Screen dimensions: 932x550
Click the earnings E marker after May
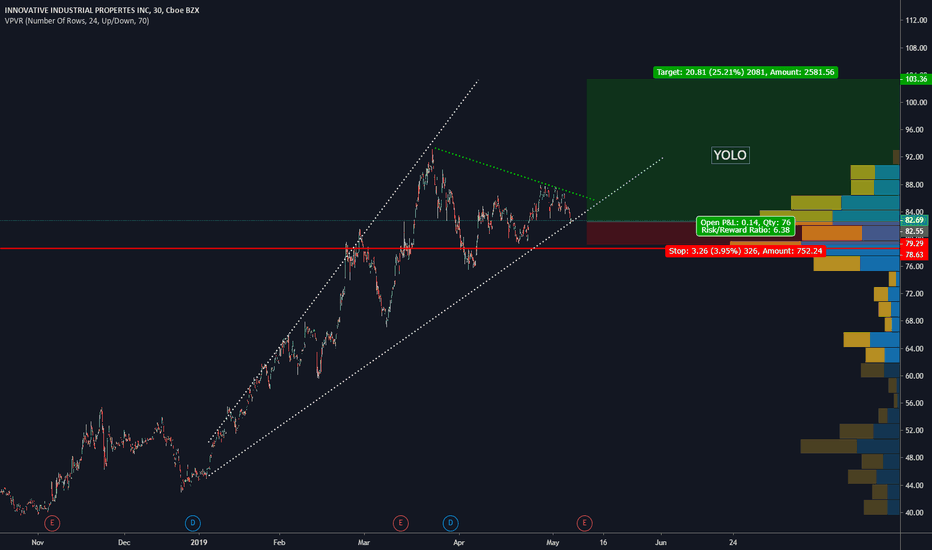pos(584,523)
